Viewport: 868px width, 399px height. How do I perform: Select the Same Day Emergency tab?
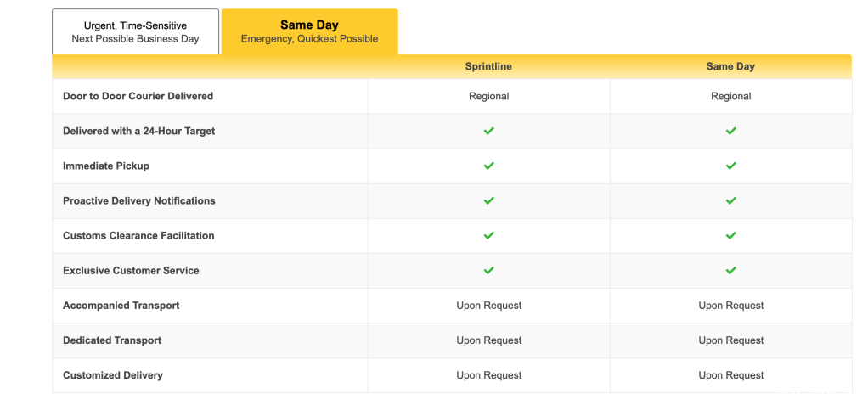(309, 31)
